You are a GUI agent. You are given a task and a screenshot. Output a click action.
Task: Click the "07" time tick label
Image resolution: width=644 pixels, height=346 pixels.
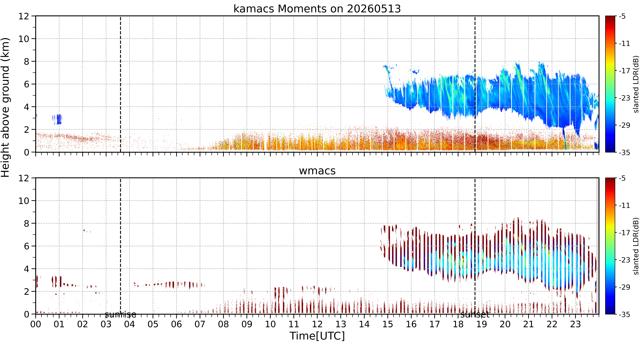pyautogui.click(x=200, y=324)
